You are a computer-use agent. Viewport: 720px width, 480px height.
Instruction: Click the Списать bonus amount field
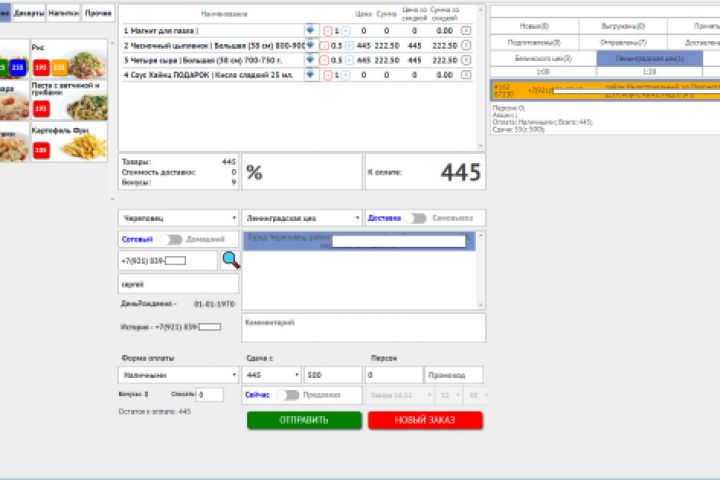[210, 395]
